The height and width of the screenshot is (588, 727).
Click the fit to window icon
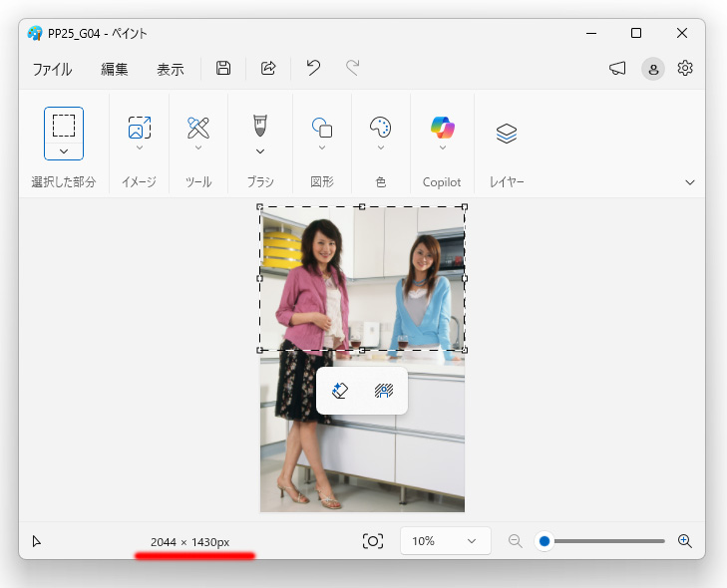(373, 541)
